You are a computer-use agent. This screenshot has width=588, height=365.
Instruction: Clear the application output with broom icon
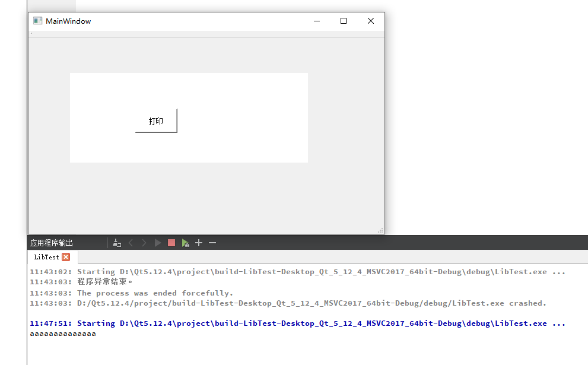[x=117, y=243]
